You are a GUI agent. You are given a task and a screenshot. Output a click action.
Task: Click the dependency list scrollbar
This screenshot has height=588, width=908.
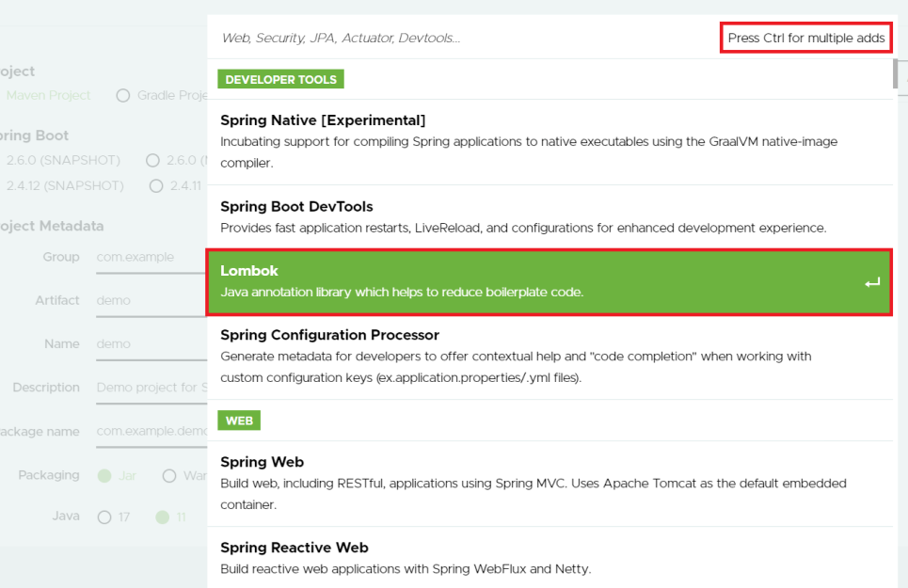pyautogui.click(x=895, y=73)
